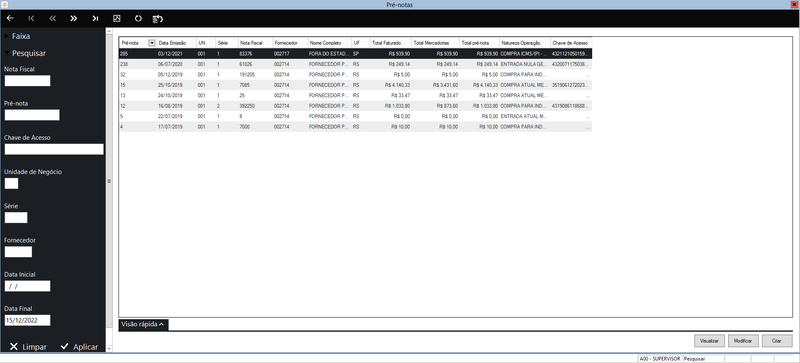Click the Total Mercadorias column header
The height and width of the screenshot is (363, 800).
[436, 43]
